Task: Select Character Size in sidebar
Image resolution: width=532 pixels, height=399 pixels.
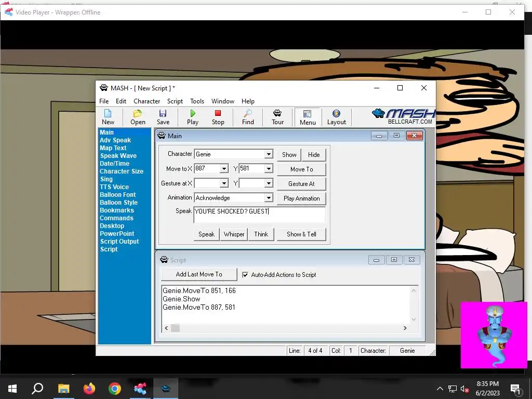Action: pos(122,171)
